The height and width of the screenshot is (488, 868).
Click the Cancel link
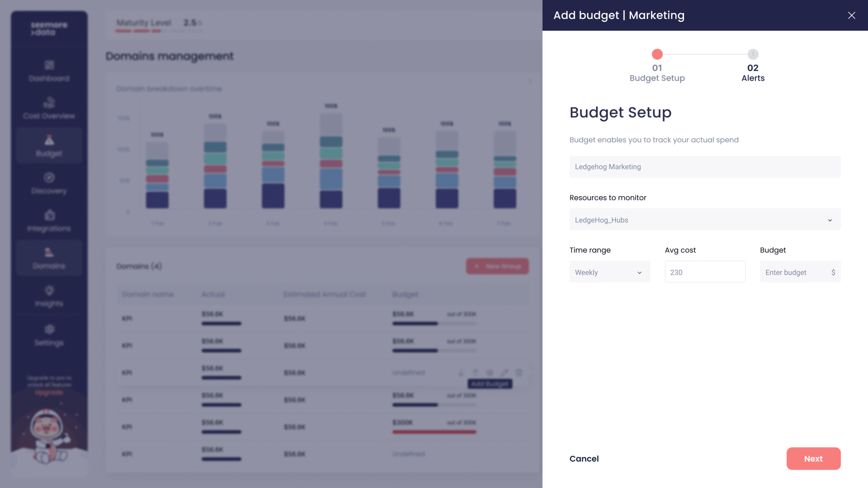coord(584,459)
